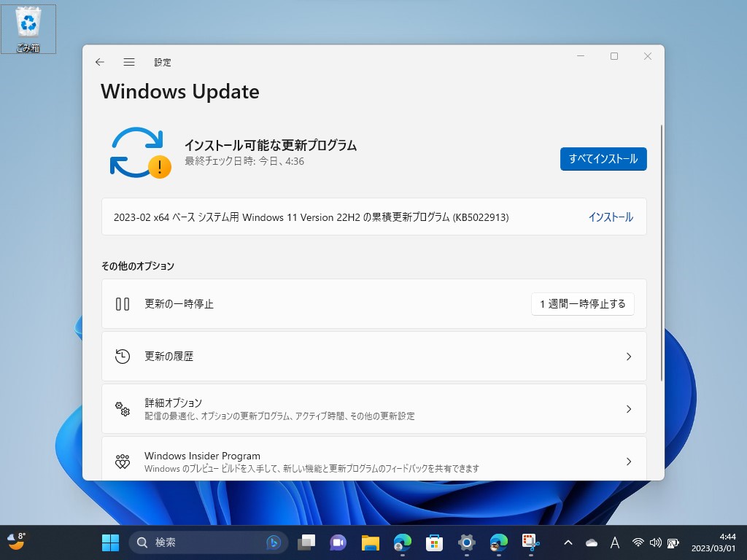Click the back arrow in Settings
This screenshot has width=747, height=560.
coord(100,63)
